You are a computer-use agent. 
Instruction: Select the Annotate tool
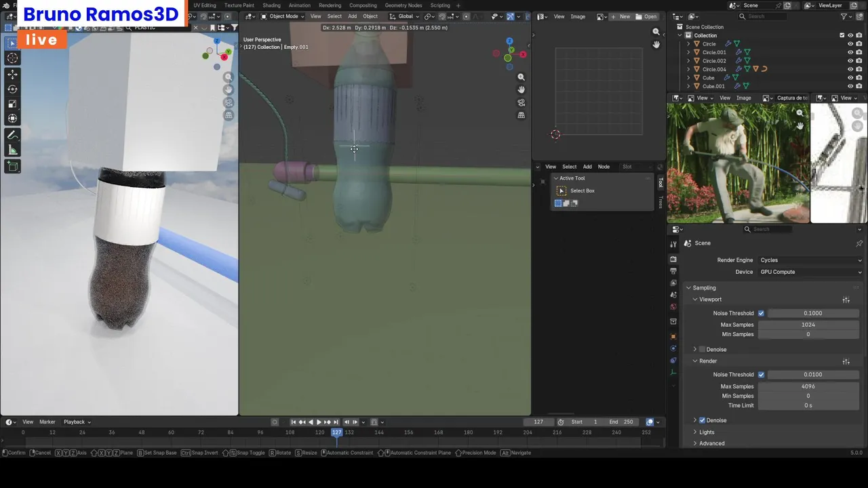[x=12, y=136]
